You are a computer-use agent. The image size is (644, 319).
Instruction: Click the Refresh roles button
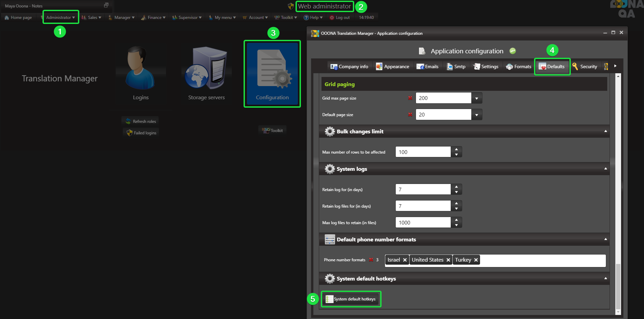pos(141,121)
